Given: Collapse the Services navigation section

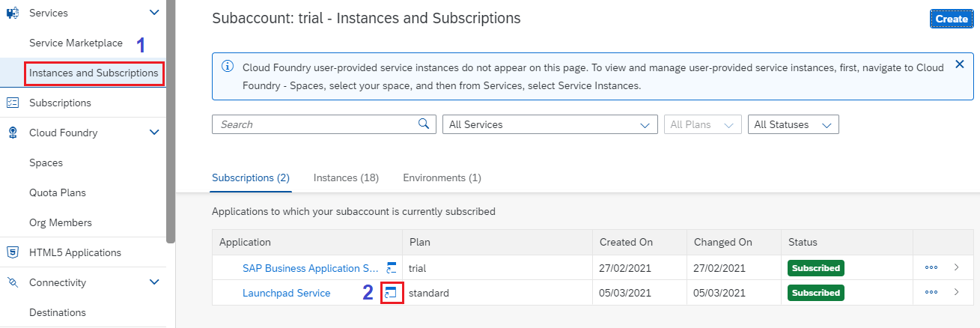Looking at the screenshot, I should point(154,13).
